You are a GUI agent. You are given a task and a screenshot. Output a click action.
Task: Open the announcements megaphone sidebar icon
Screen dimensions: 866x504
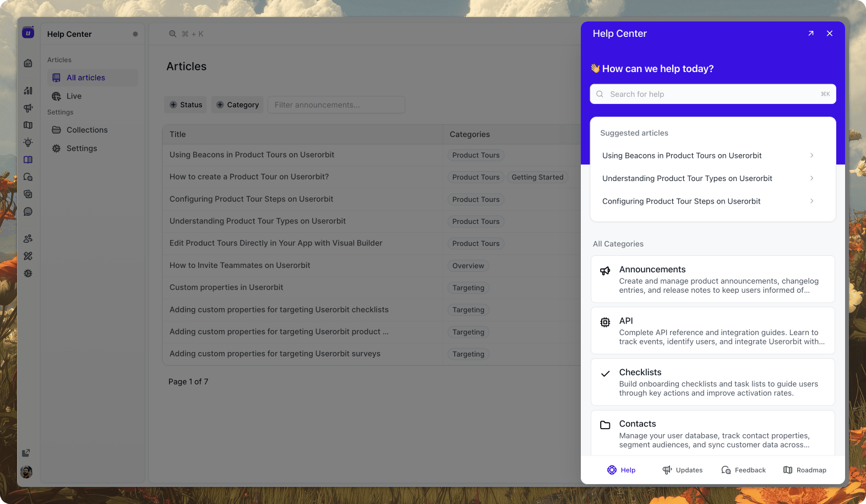[x=28, y=108]
